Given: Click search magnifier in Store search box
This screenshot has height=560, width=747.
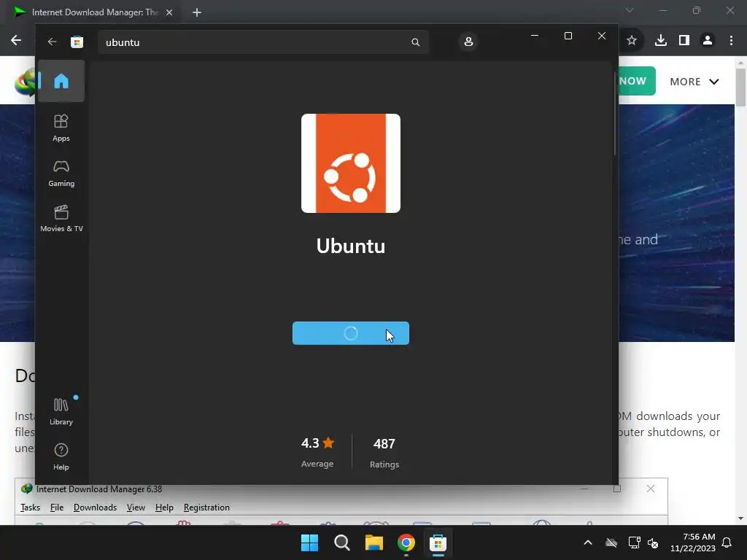Looking at the screenshot, I should pos(415,42).
